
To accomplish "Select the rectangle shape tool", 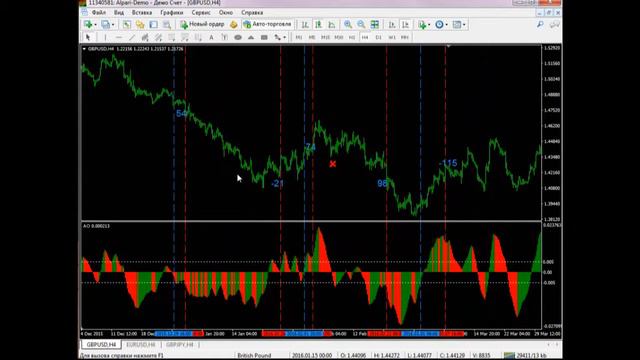I will pyautogui.click(x=264, y=37).
